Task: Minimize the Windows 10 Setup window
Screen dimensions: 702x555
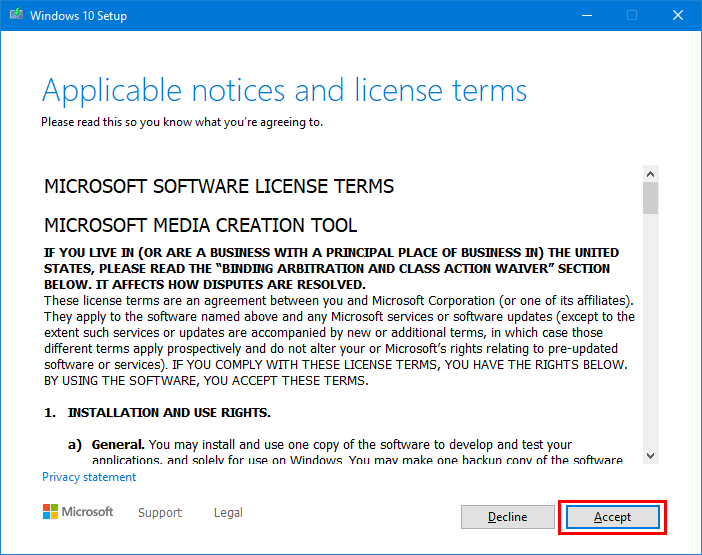Action: pyautogui.click(x=585, y=15)
